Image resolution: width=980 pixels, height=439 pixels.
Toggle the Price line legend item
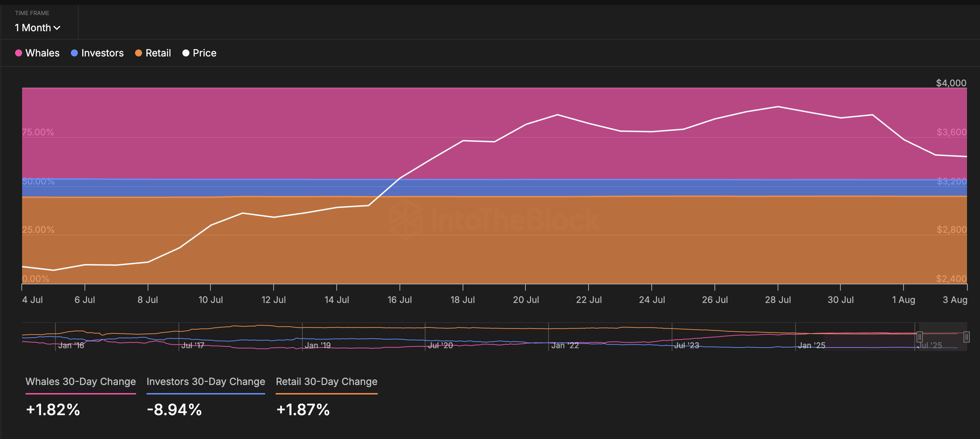pyautogui.click(x=204, y=53)
